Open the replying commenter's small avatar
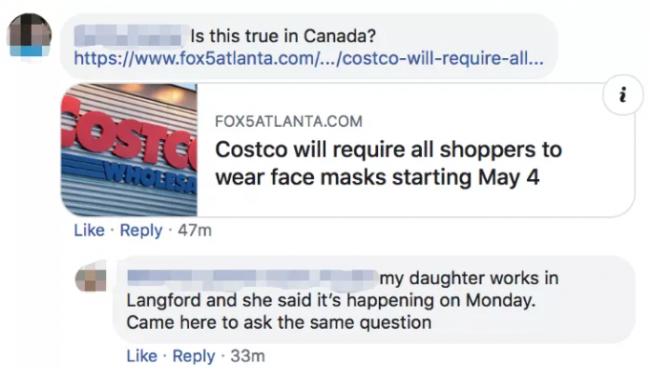650x383 pixels. tap(92, 276)
